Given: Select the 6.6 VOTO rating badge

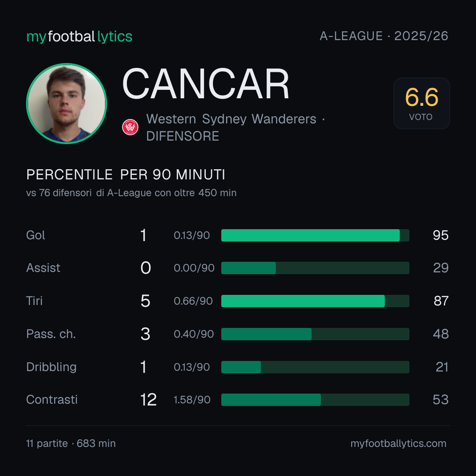Looking at the screenshot, I should point(422,103).
